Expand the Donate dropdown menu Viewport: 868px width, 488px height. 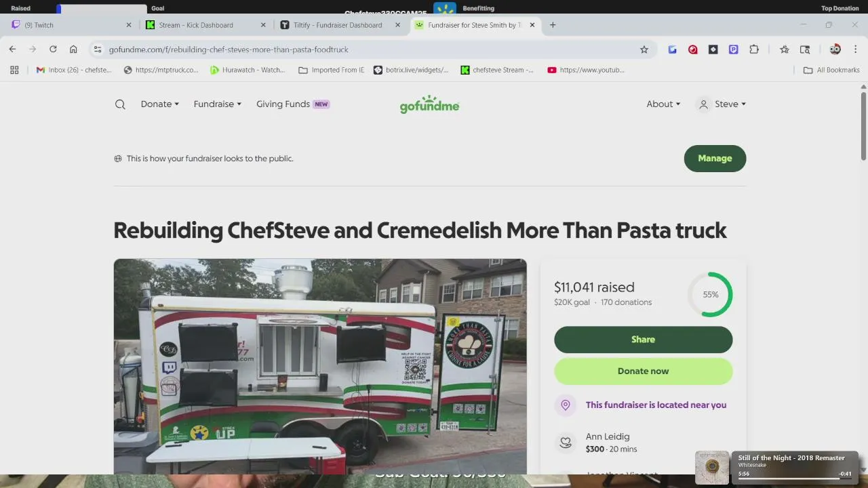tap(160, 104)
